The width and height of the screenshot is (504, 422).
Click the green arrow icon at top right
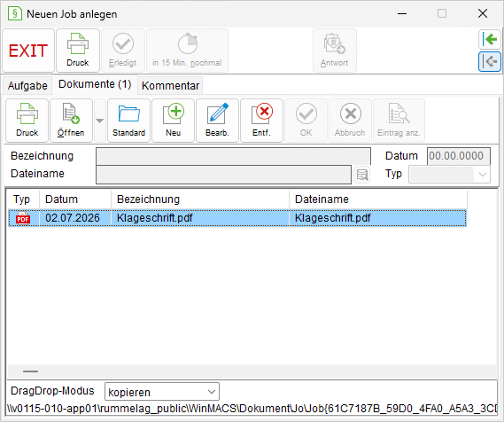(x=490, y=39)
